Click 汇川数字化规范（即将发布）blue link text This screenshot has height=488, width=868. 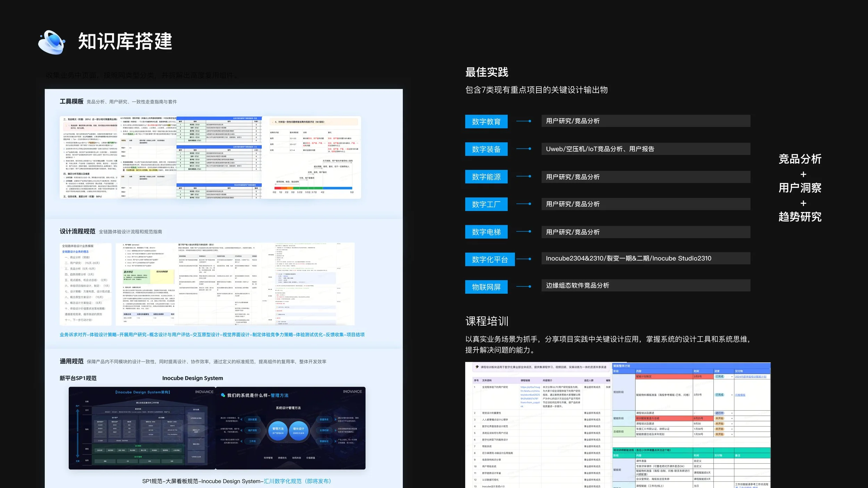click(x=297, y=481)
